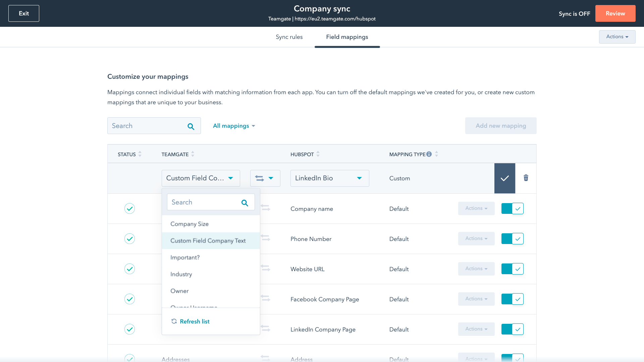The image size is (644, 362).
Task: Sort by the HubSpot column arrows
Action: tap(318, 154)
